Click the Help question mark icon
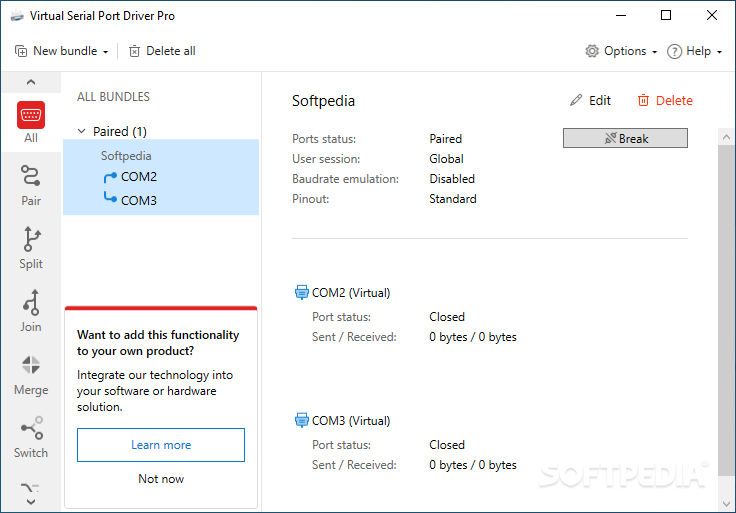Viewport: 736px width, 513px height. 674,51
